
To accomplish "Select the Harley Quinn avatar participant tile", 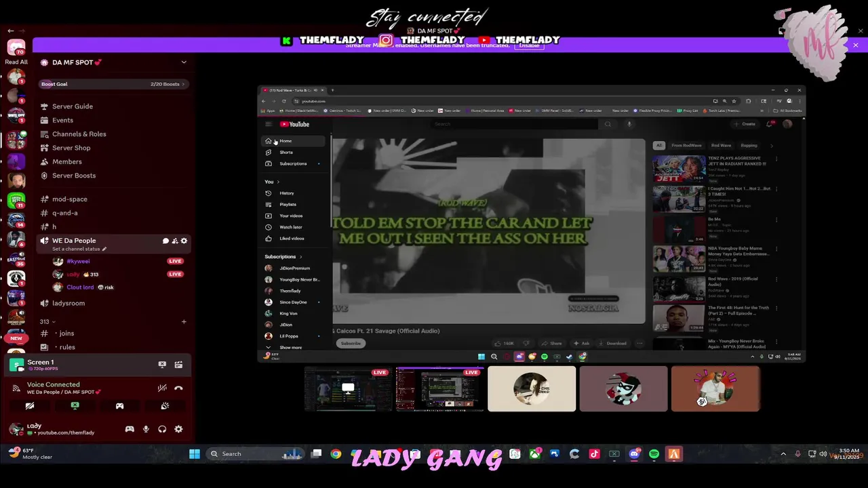I will pyautogui.click(x=623, y=388).
